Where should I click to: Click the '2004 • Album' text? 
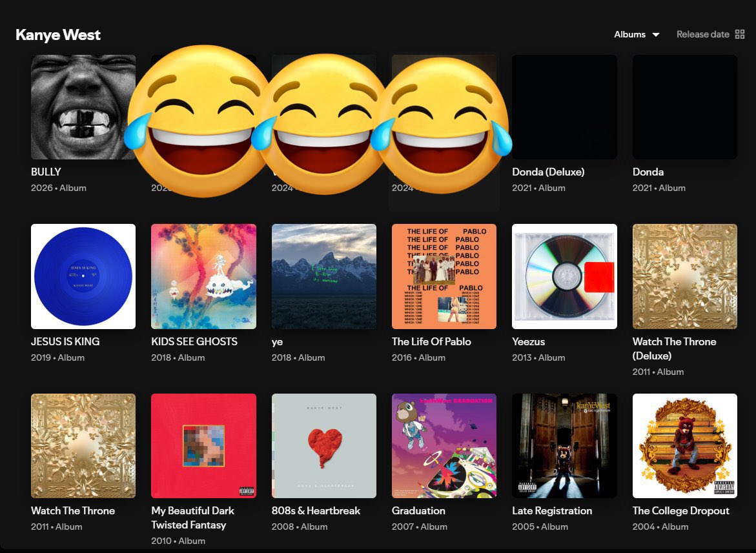point(660,527)
